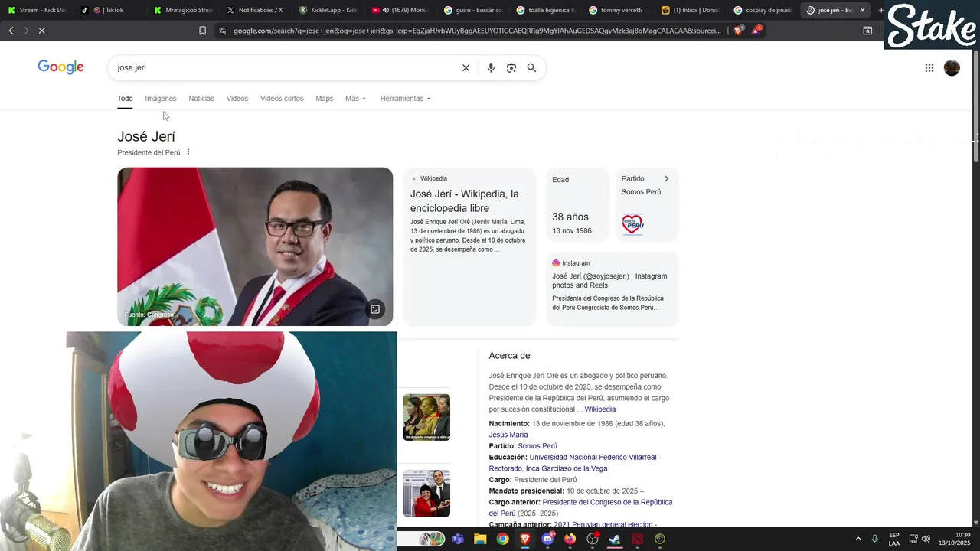Open the Google apps grid
980x551 pixels.
pyautogui.click(x=929, y=68)
